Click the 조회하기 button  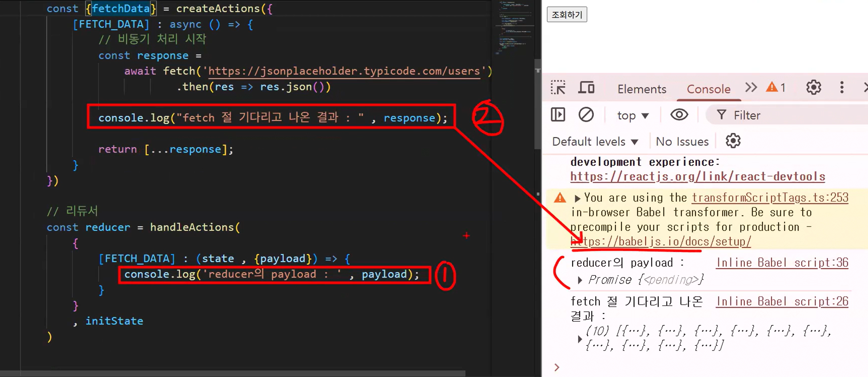567,14
